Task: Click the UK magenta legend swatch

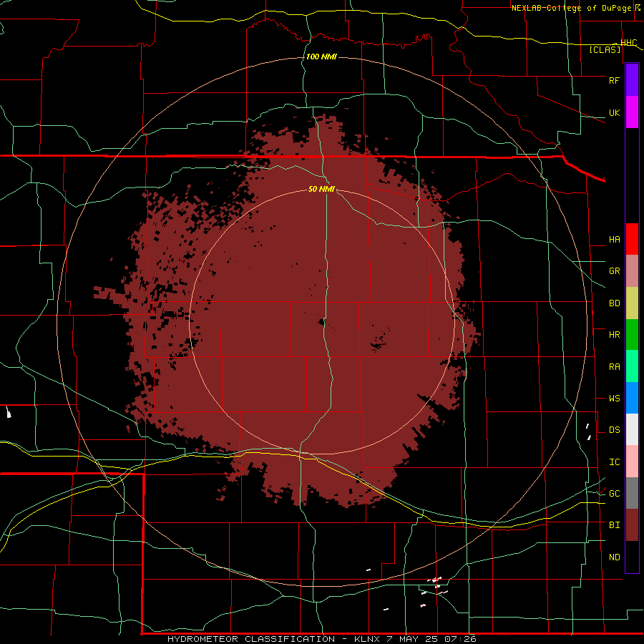Action: pyautogui.click(x=632, y=112)
